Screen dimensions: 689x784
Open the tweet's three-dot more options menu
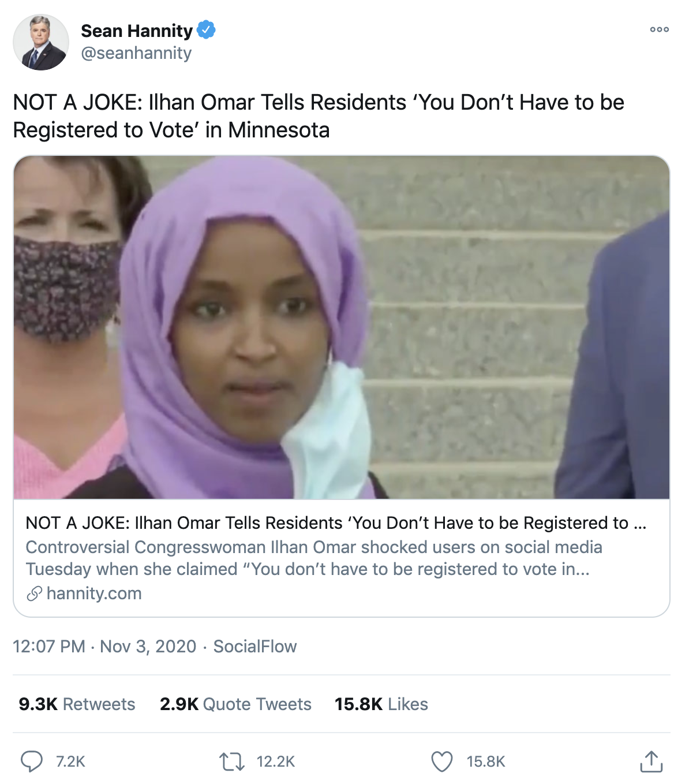(659, 29)
